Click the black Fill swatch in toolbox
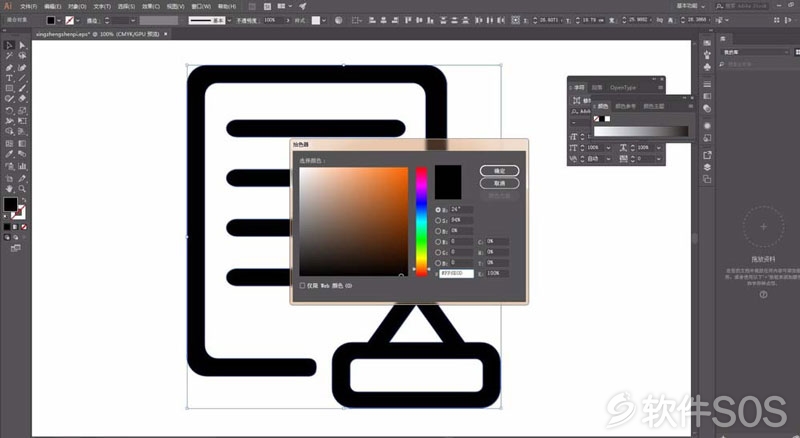The height and width of the screenshot is (438, 800). coord(10,204)
